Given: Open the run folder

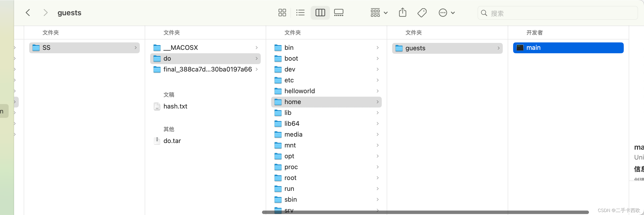Looking at the screenshot, I should pos(326,189).
